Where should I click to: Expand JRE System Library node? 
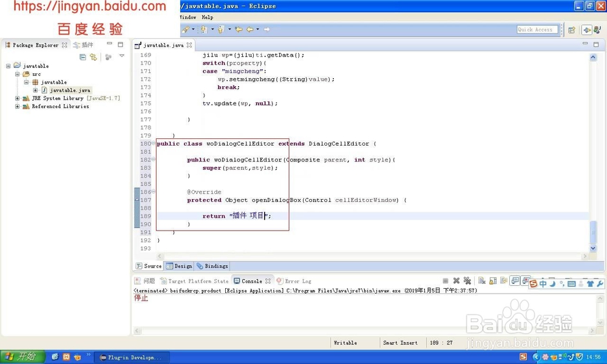pos(17,99)
